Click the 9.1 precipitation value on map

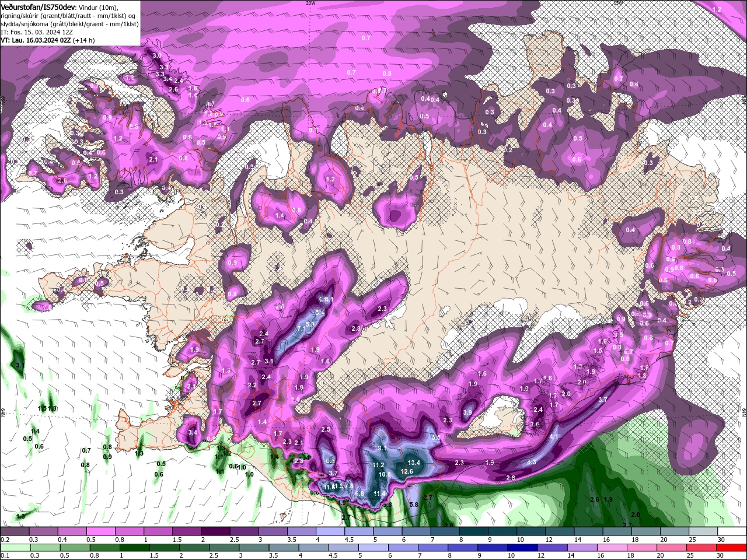pyautogui.click(x=382, y=449)
